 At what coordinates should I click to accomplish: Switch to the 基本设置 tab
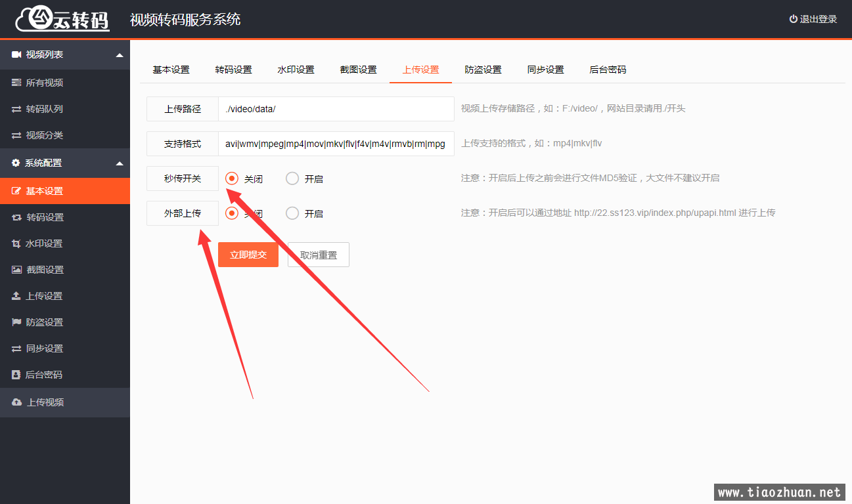point(171,70)
